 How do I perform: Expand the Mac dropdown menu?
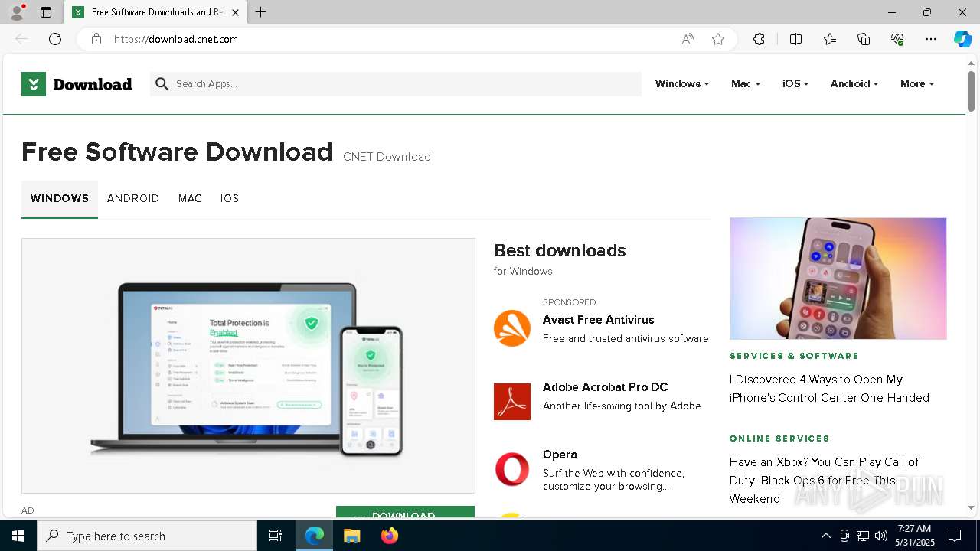tap(745, 84)
